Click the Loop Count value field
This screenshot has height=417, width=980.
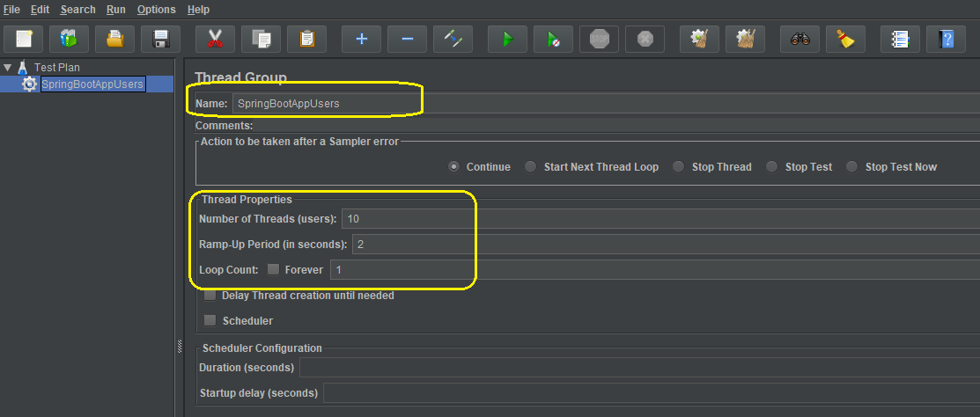click(655, 270)
